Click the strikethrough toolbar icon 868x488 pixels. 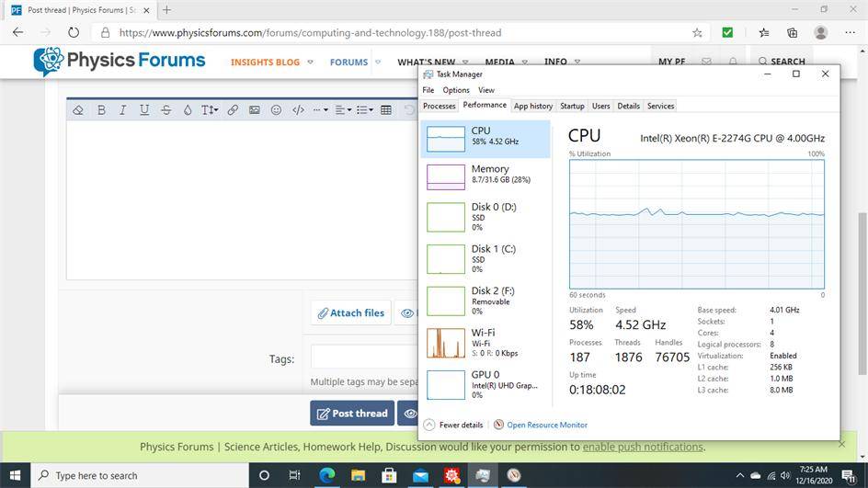click(166, 110)
